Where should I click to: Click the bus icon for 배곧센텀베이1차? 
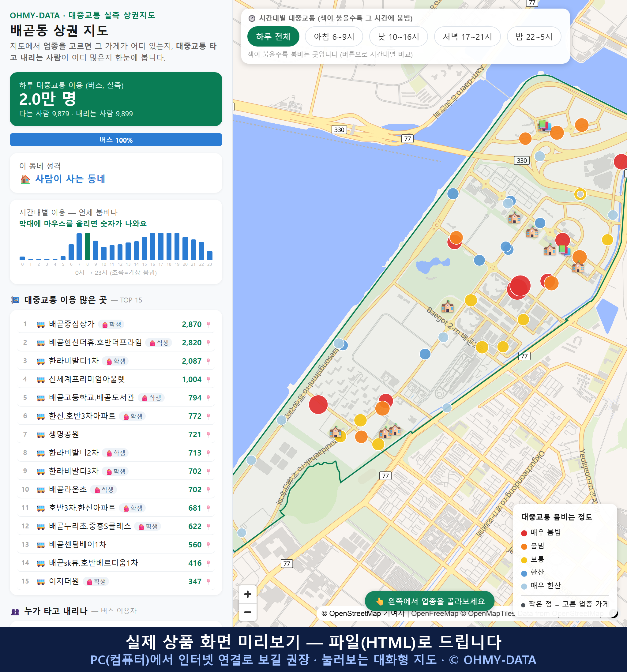[40, 545]
